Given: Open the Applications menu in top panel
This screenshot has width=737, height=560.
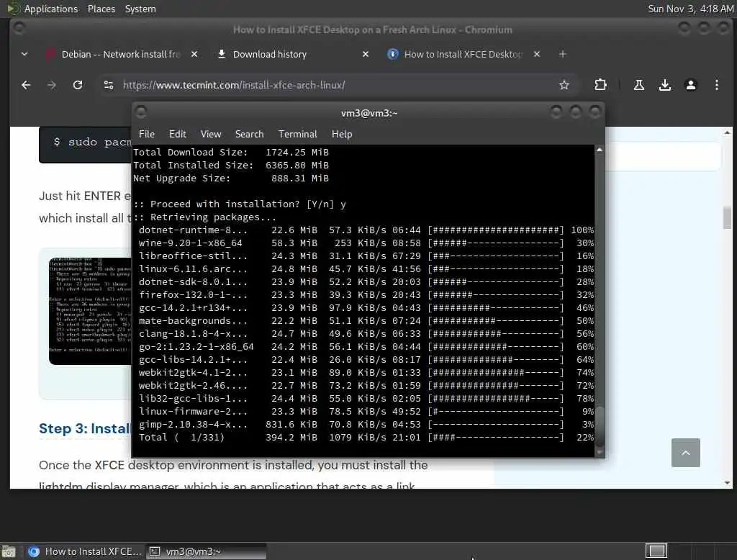Looking at the screenshot, I should (51, 9).
